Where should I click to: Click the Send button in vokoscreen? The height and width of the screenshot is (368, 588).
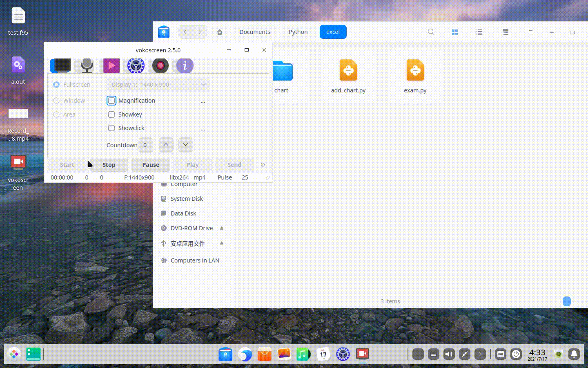234,165
